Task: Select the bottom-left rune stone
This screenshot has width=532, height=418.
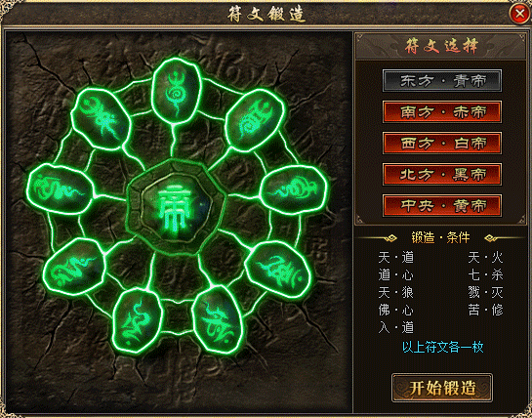Action: [138, 321]
